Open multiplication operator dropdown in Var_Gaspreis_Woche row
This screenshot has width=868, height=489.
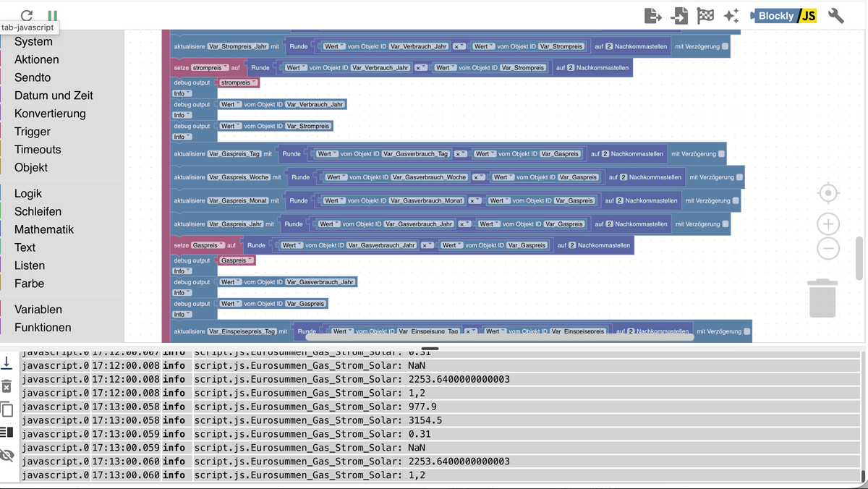478,177
